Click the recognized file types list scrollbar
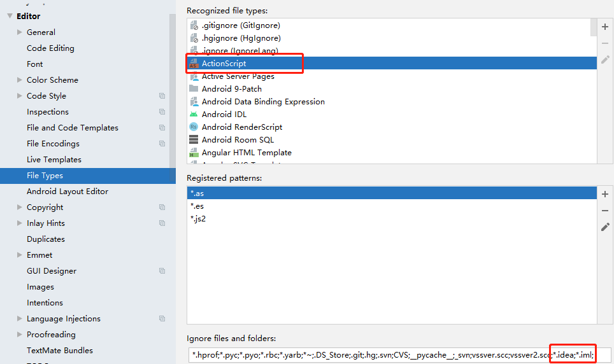Screen dimensions: 614x364 (593, 27)
